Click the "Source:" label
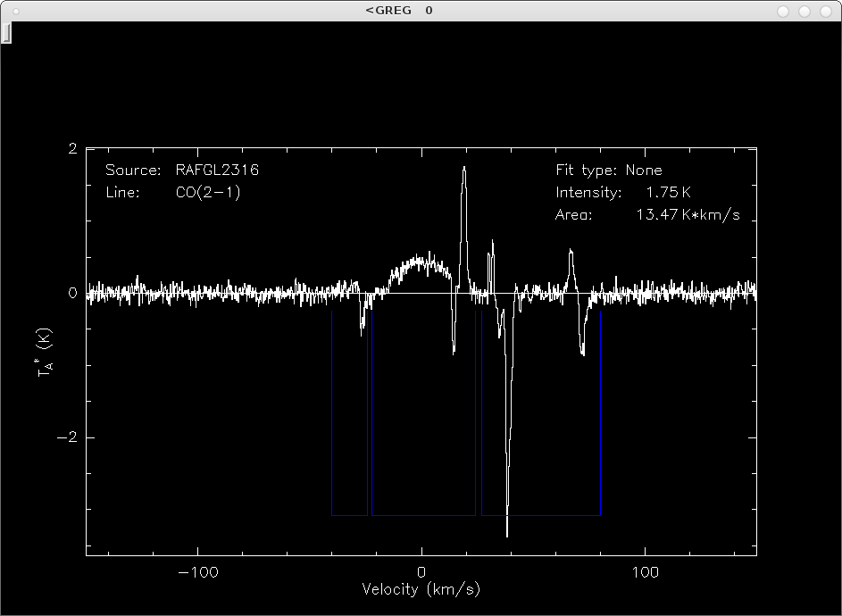 tap(133, 171)
